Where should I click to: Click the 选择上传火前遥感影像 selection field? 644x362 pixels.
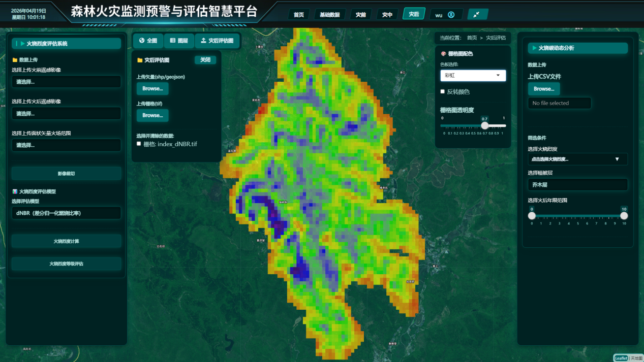click(66, 82)
